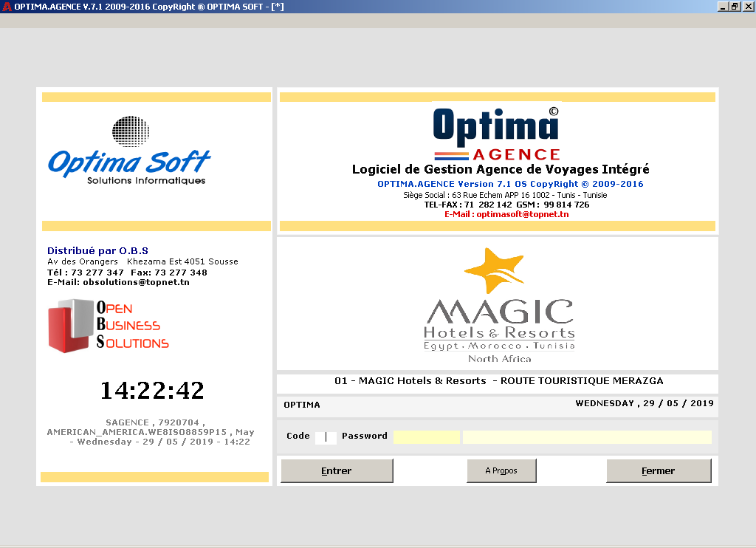Click the '01 - MAGIC Hotels & Resorts' agency line
The width and height of the screenshot is (756, 548).
tap(499, 380)
